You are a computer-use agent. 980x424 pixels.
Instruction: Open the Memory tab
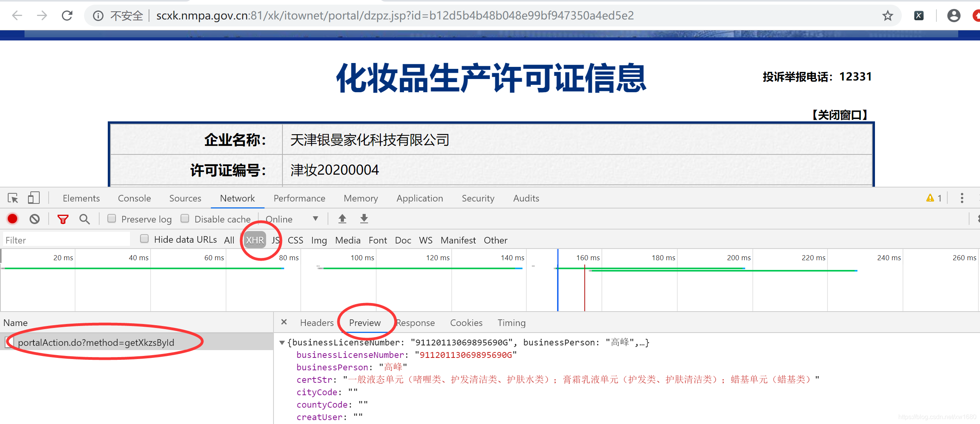point(361,198)
